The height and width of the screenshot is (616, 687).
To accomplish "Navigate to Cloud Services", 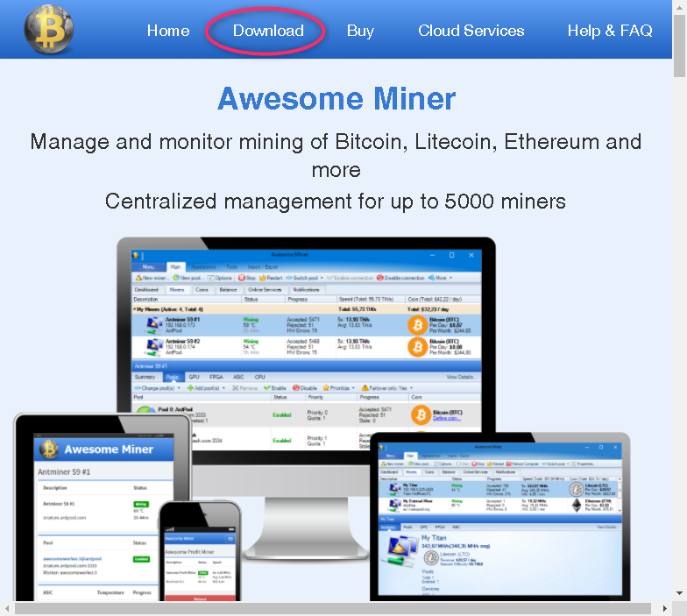I will (471, 31).
